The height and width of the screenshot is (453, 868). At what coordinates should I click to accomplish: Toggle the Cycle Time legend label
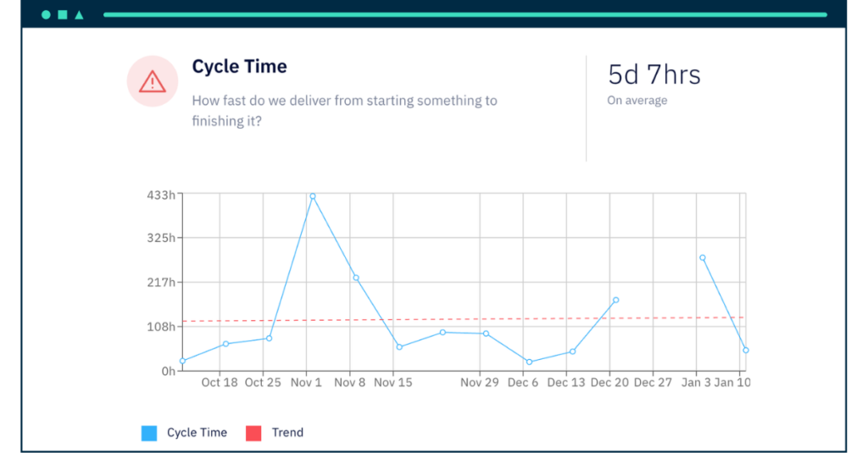(197, 433)
